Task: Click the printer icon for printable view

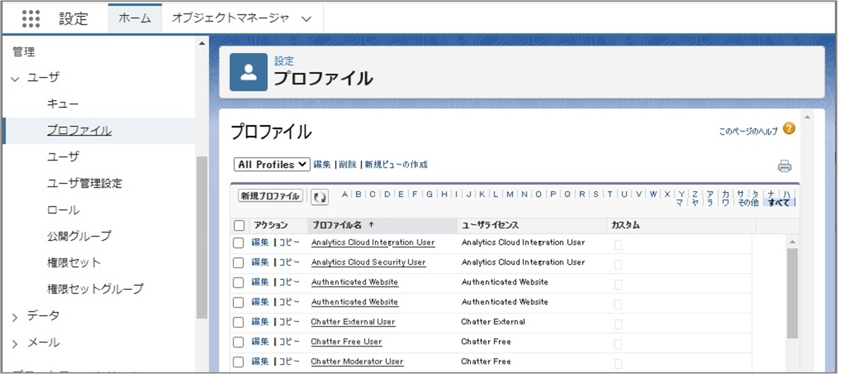Action: (x=784, y=166)
